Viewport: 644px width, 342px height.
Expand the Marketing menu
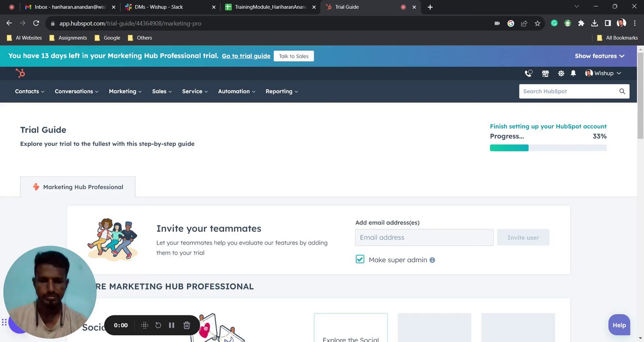125,91
